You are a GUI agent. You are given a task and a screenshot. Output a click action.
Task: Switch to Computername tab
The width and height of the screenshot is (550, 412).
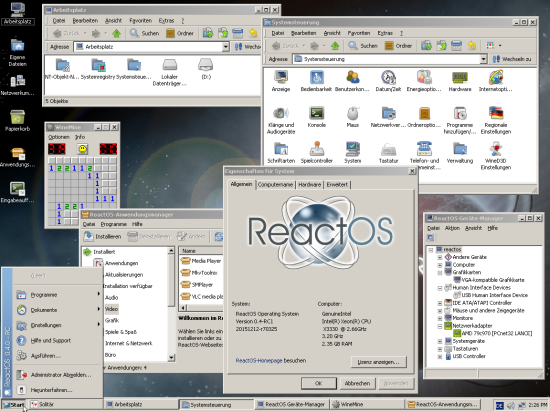point(275,185)
